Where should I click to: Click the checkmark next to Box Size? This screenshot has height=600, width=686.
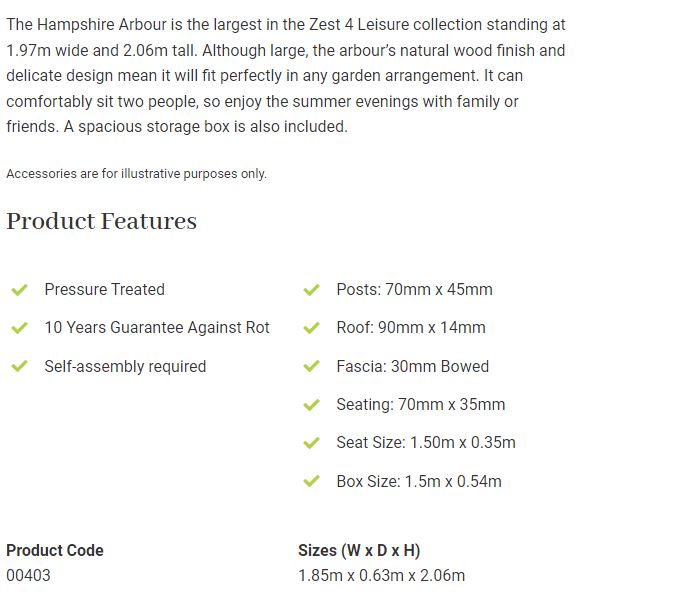pos(311,481)
